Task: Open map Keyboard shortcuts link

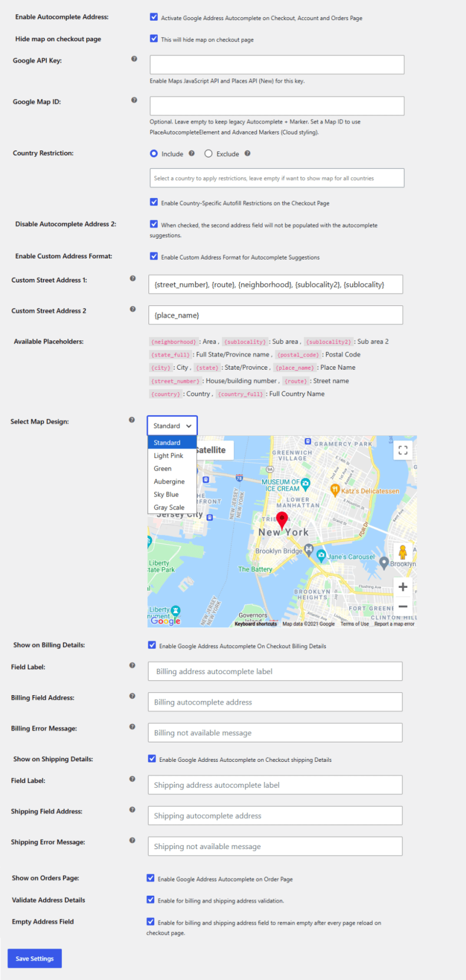Action: pos(256,624)
